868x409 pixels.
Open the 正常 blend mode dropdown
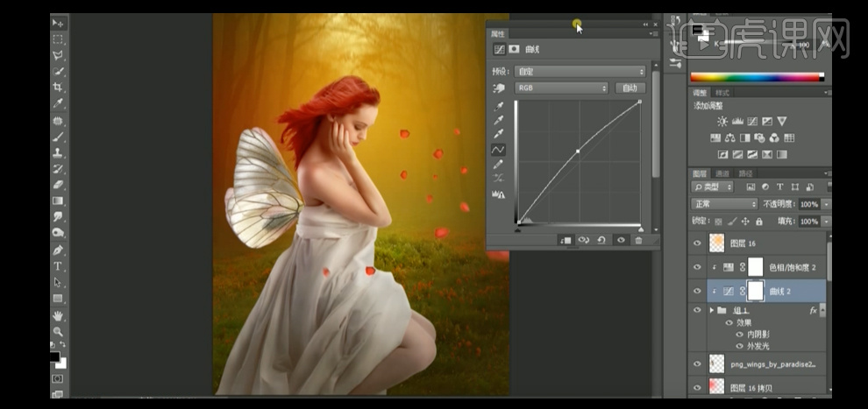pyautogui.click(x=724, y=204)
